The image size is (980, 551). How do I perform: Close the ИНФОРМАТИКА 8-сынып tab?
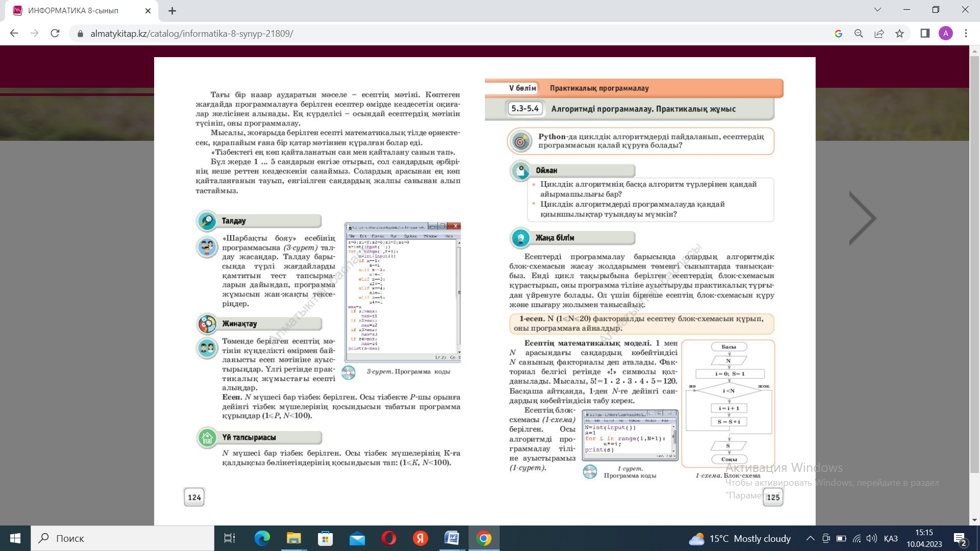pyautogui.click(x=148, y=11)
